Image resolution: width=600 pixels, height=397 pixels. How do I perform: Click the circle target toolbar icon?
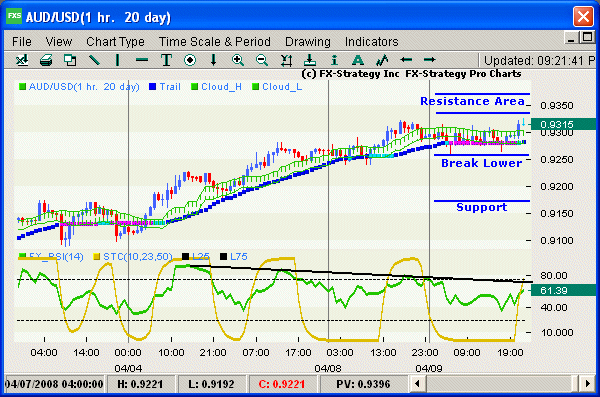[x=190, y=60]
